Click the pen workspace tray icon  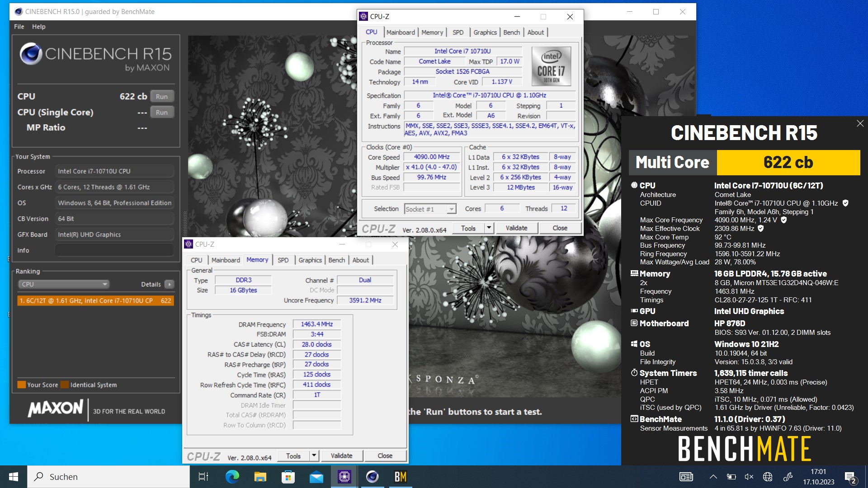pyautogui.click(x=788, y=477)
